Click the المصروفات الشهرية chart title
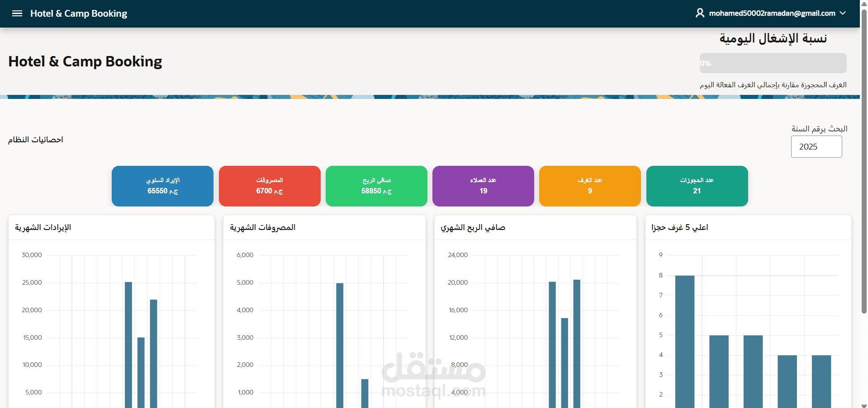Image resolution: width=868 pixels, height=408 pixels. [x=262, y=227]
